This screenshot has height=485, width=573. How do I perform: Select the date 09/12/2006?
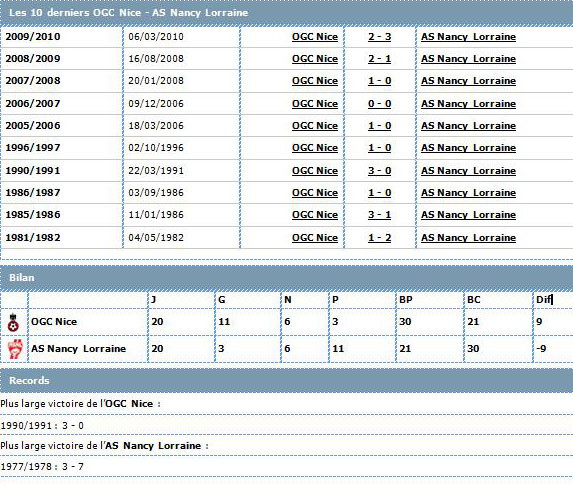click(x=156, y=103)
